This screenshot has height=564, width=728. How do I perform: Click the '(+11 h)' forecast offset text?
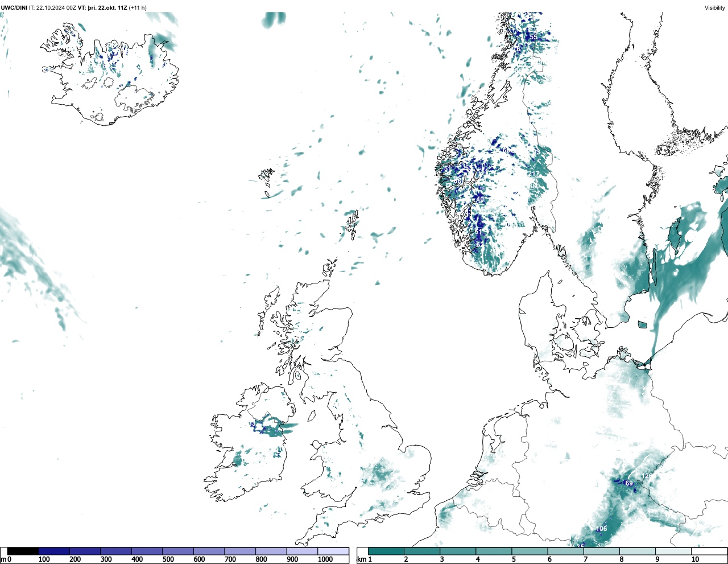click(138, 8)
